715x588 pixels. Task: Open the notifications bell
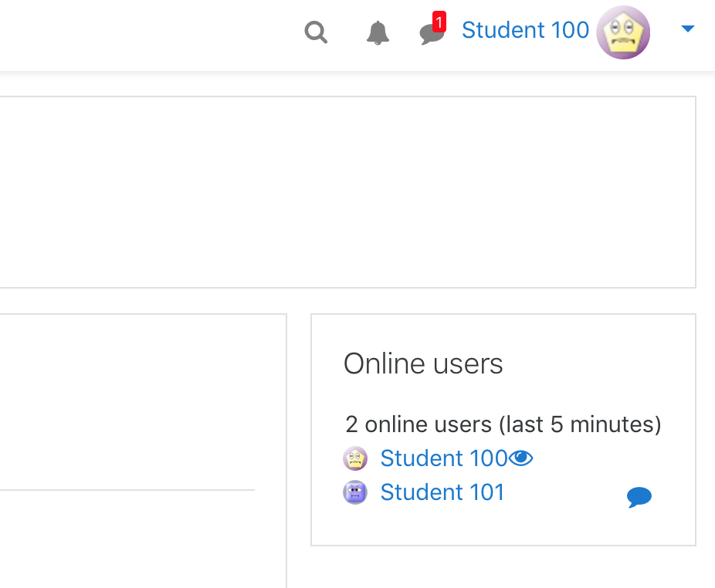click(378, 33)
